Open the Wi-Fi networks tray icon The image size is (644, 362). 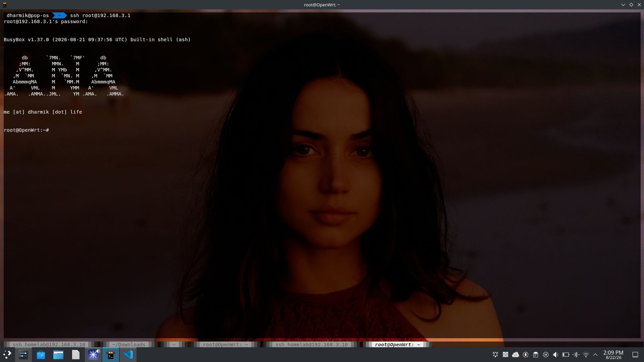click(586, 355)
